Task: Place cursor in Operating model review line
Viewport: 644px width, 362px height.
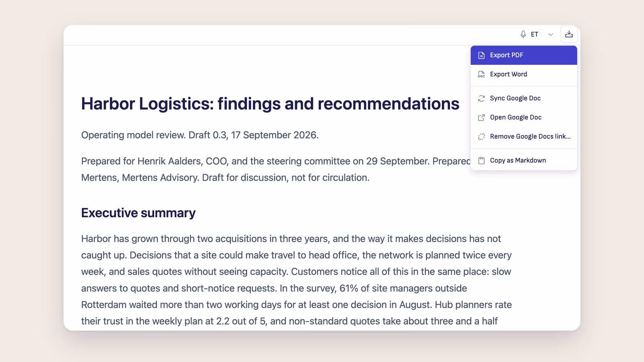Action: [x=200, y=135]
